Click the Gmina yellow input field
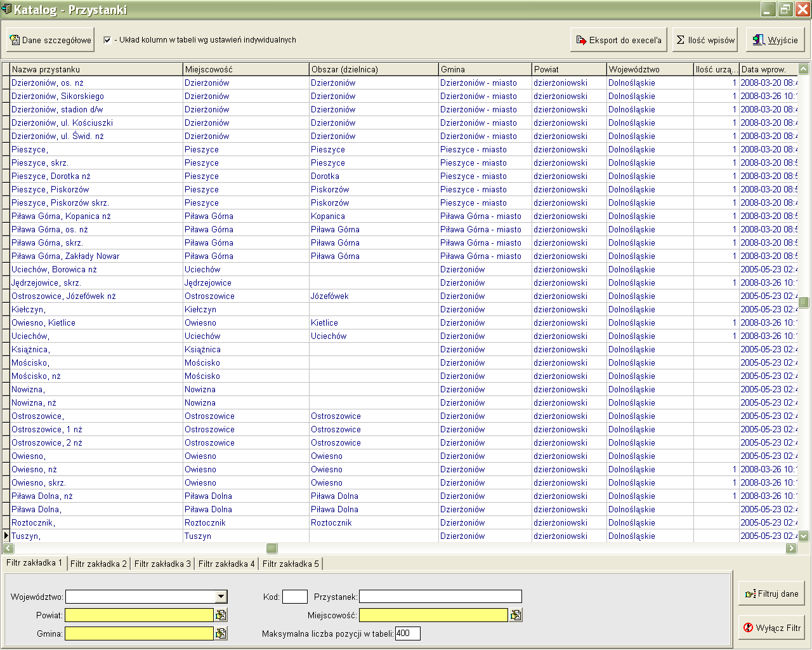The image size is (812, 650). point(140,633)
